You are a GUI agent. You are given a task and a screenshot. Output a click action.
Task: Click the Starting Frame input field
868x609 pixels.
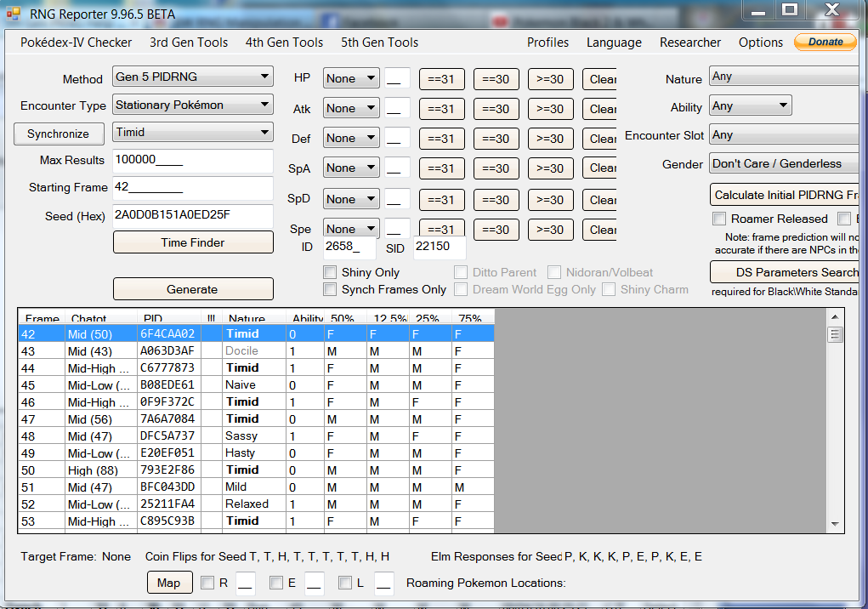[193, 188]
